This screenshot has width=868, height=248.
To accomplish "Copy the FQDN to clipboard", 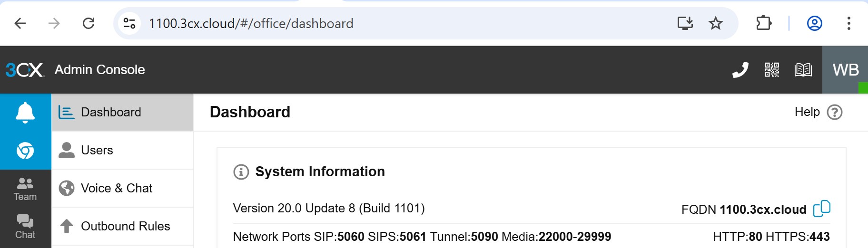I will [x=821, y=209].
